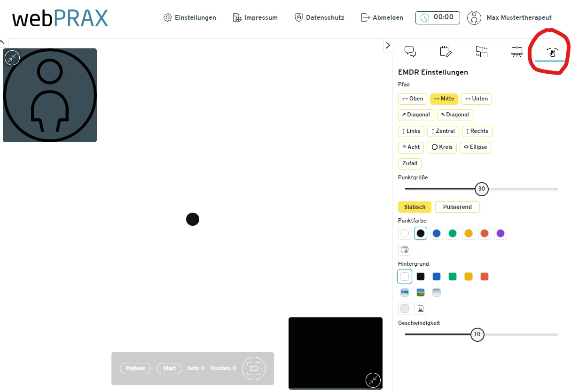Open Datenschutz in the top menu
The width and height of the screenshot is (571, 392).
(320, 18)
